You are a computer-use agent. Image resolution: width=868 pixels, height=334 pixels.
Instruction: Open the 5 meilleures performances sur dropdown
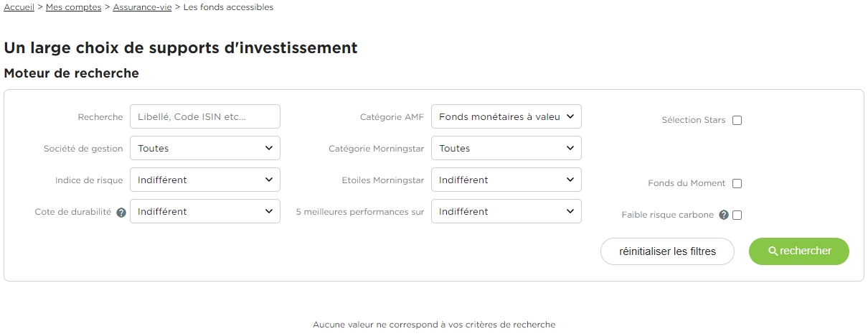[x=506, y=211]
